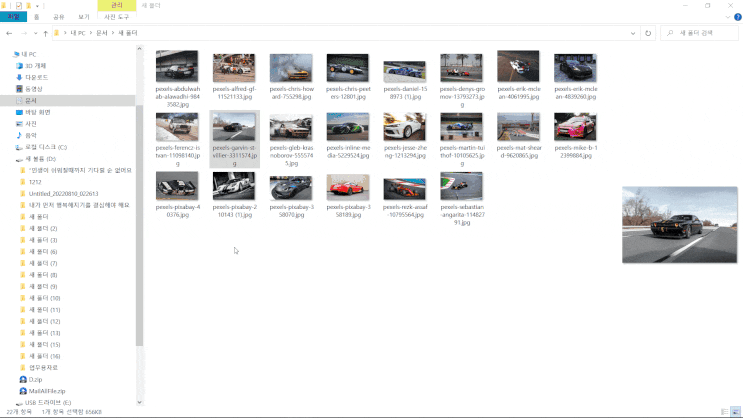Click navigation pane scrollbar down arrow

tap(139, 402)
